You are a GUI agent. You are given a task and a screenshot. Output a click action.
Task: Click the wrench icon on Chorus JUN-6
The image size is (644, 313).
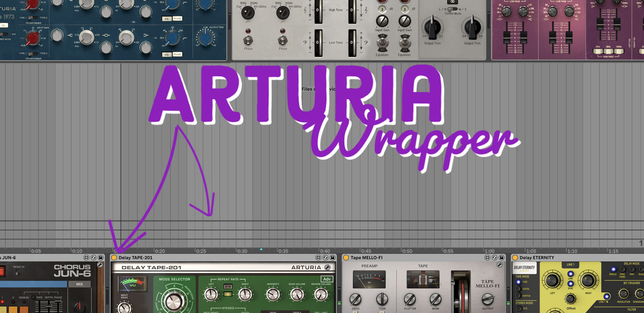click(100, 265)
